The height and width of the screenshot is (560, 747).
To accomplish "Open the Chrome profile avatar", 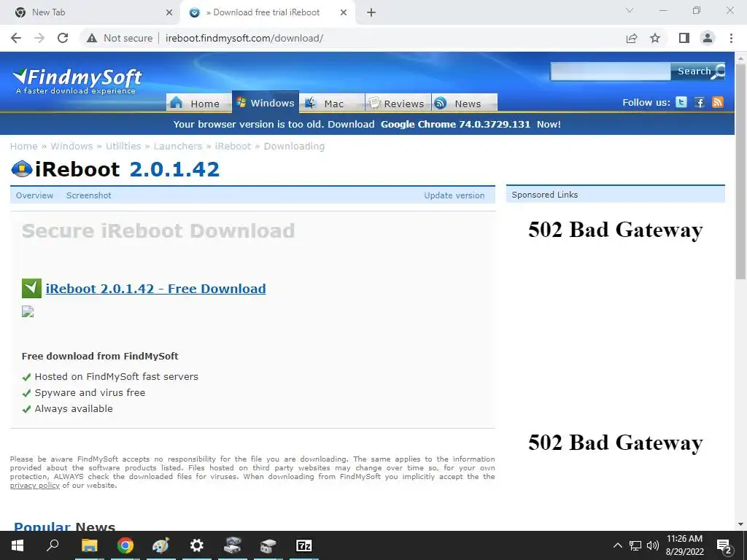I will click(x=708, y=38).
